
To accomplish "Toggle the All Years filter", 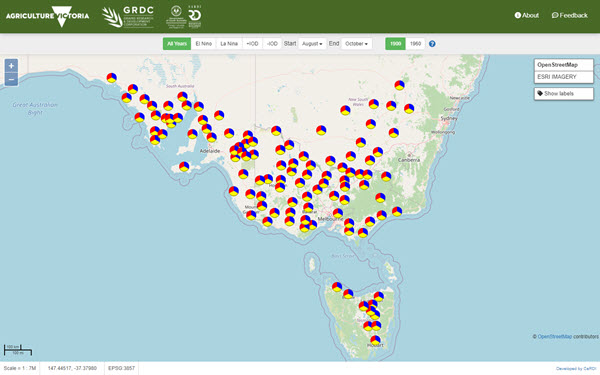I will click(x=177, y=44).
